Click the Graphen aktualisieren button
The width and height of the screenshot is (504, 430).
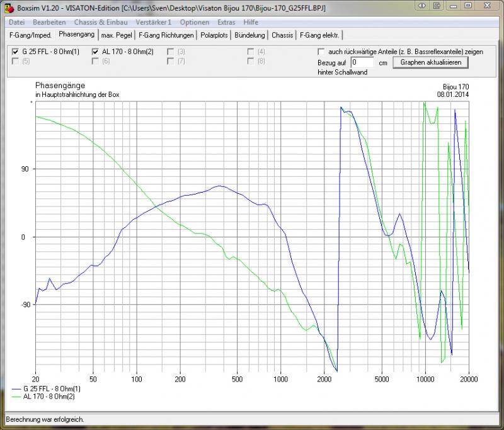(431, 63)
